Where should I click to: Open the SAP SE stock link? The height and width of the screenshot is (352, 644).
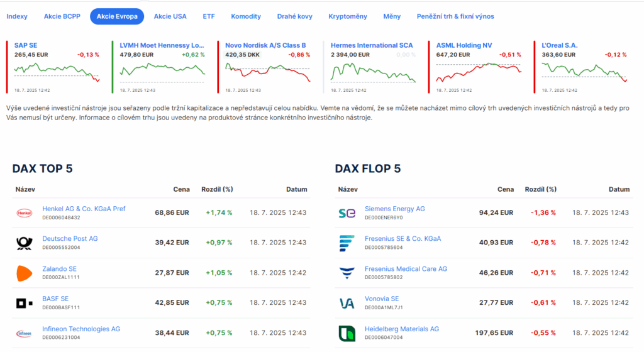(x=25, y=45)
